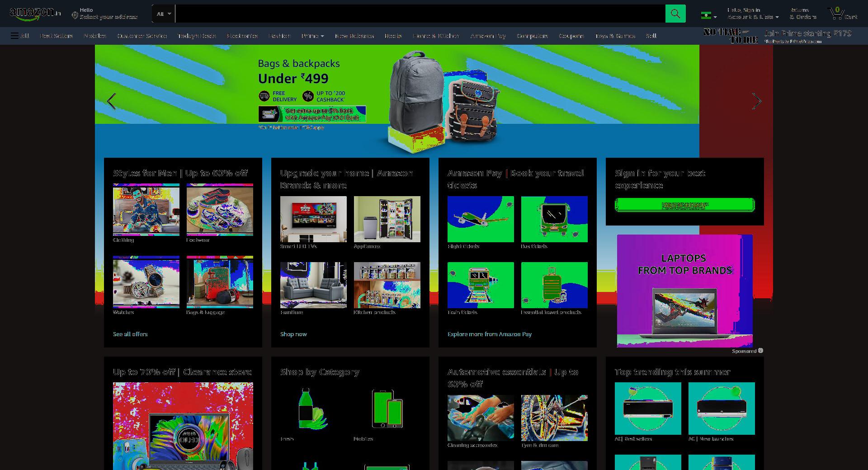Go to next banner slide arrow
Viewport: 868px width, 470px height.
(x=756, y=101)
